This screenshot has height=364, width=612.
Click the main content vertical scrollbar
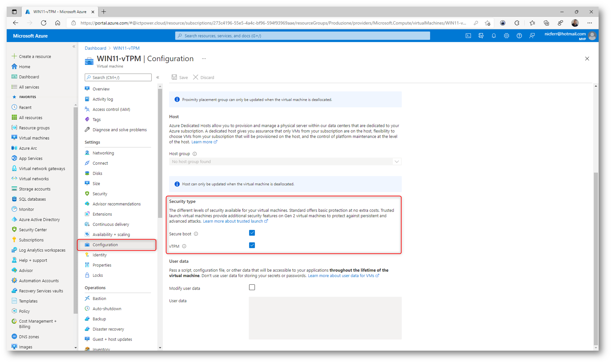coord(595,258)
